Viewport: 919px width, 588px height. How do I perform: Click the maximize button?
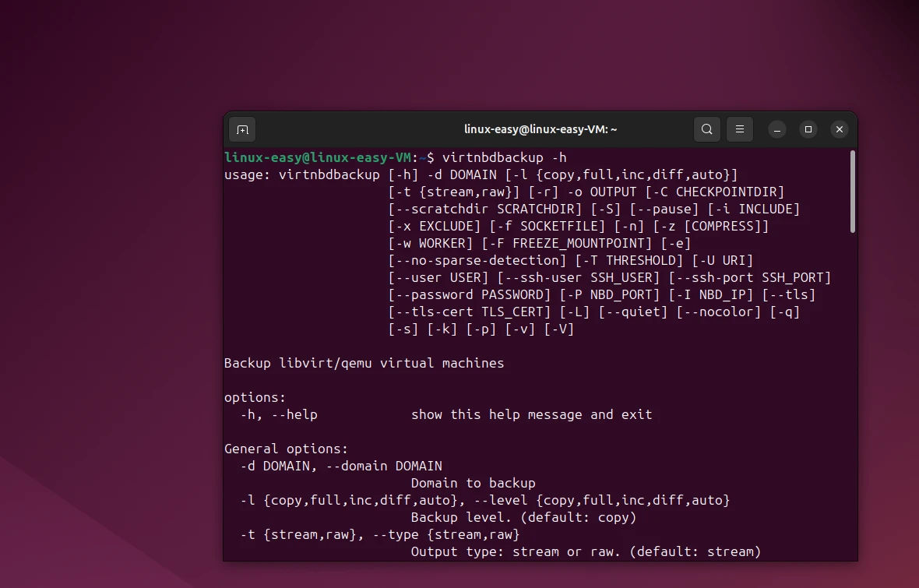[x=808, y=129]
